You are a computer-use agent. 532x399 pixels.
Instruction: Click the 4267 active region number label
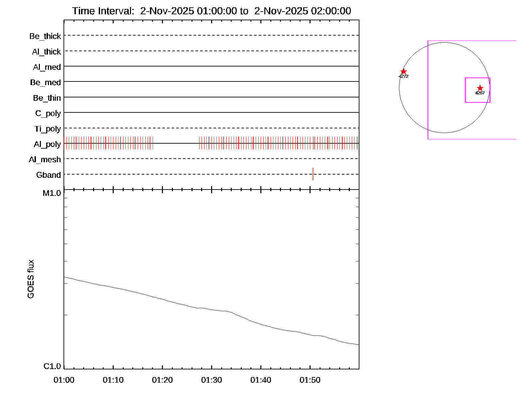coord(480,93)
